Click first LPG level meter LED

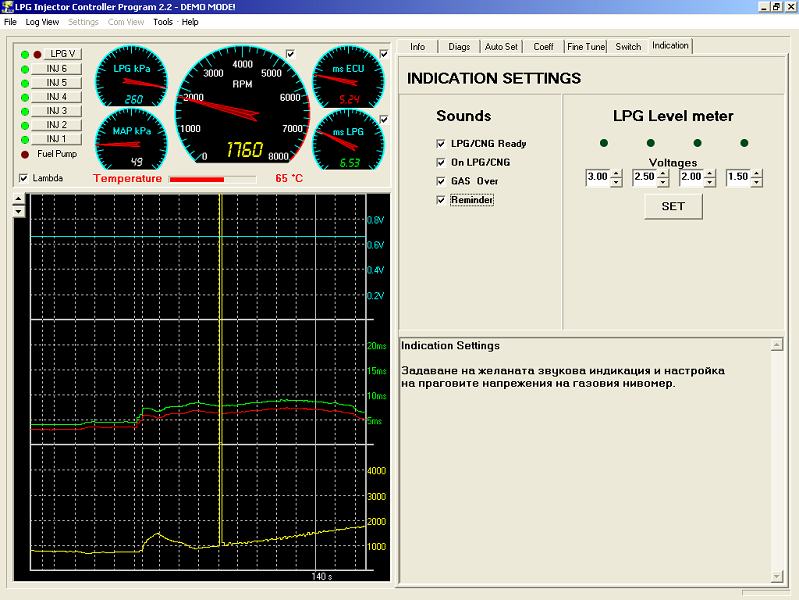[604, 143]
